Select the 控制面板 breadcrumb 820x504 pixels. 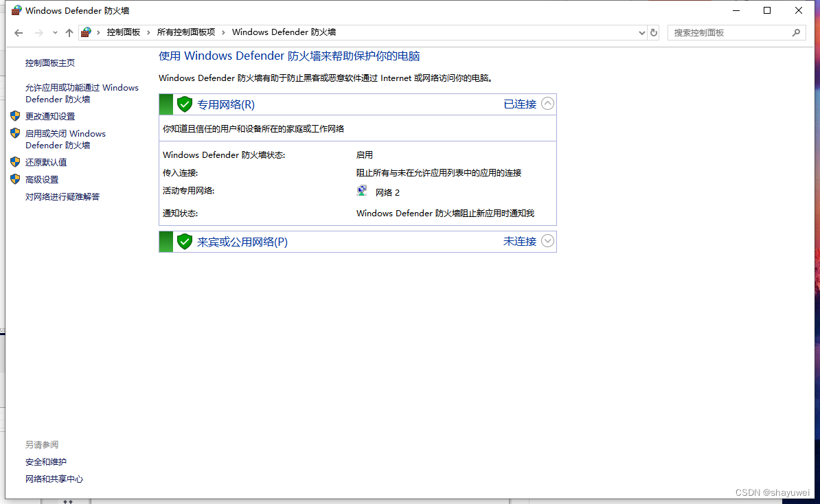tap(124, 32)
